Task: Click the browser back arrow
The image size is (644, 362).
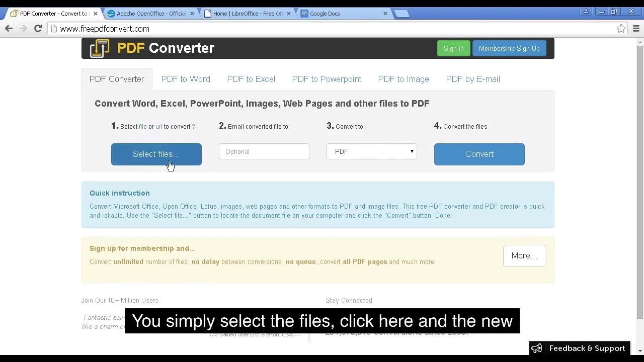Action: [9, 29]
